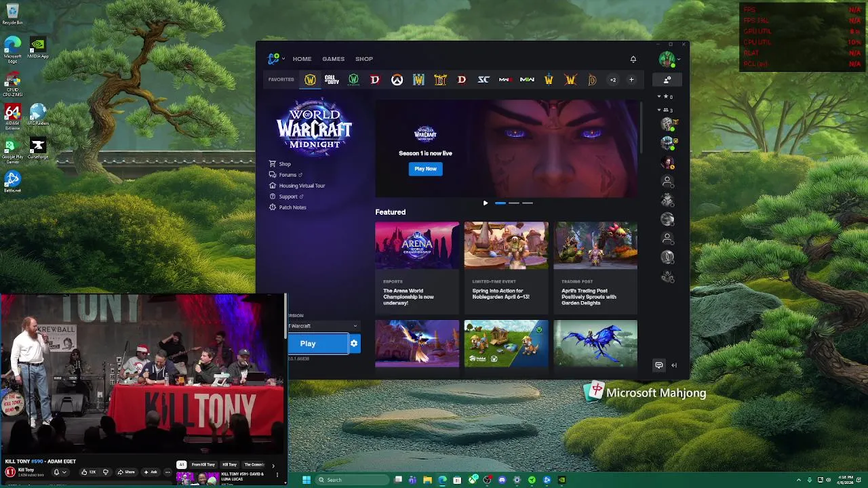
Task: Expand the +2 hidden favorites
Action: 612,79
